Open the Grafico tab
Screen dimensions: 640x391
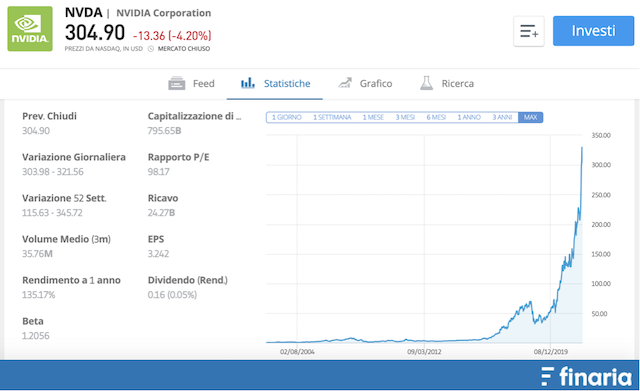pyautogui.click(x=365, y=83)
